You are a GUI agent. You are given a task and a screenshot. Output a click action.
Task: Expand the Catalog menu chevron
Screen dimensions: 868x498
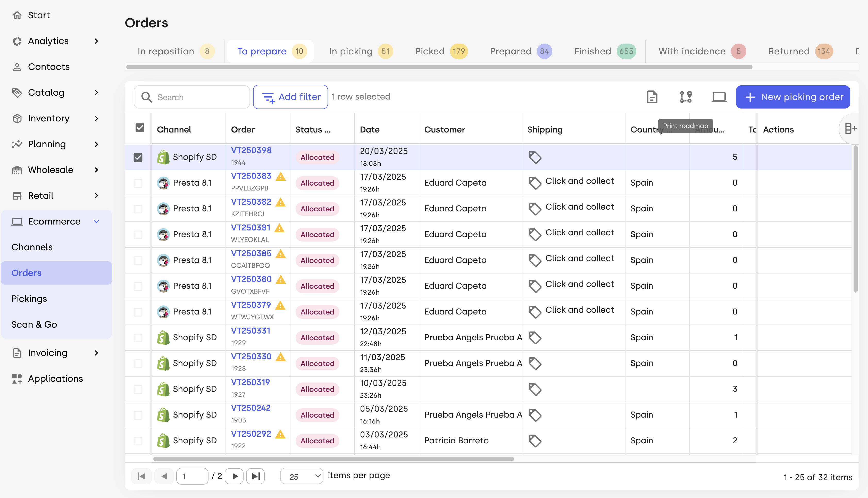pos(96,93)
